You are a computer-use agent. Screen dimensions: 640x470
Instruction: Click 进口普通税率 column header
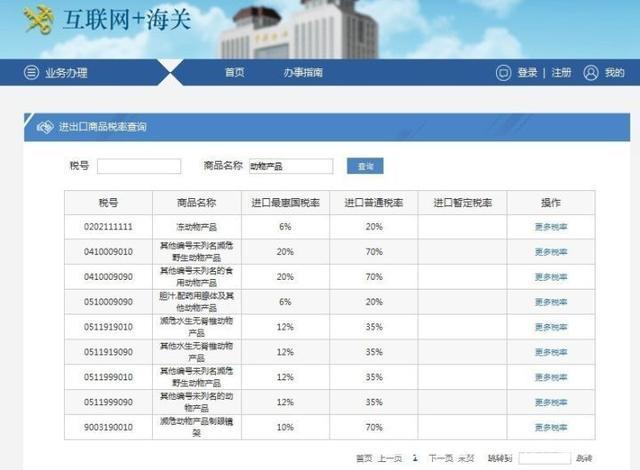(x=374, y=203)
